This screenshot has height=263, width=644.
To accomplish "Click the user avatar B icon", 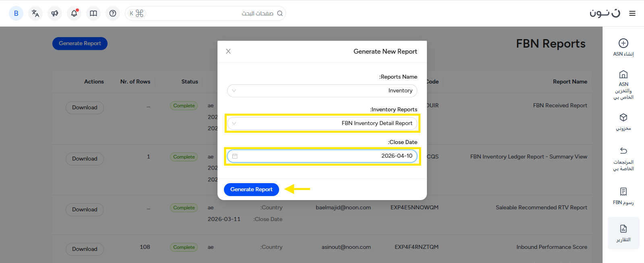I will point(16,13).
